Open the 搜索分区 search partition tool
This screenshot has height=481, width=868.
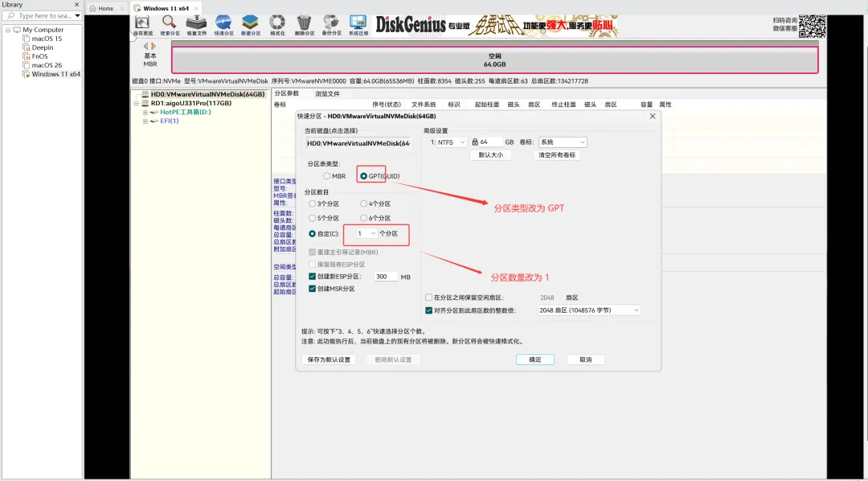[x=169, y=23]
